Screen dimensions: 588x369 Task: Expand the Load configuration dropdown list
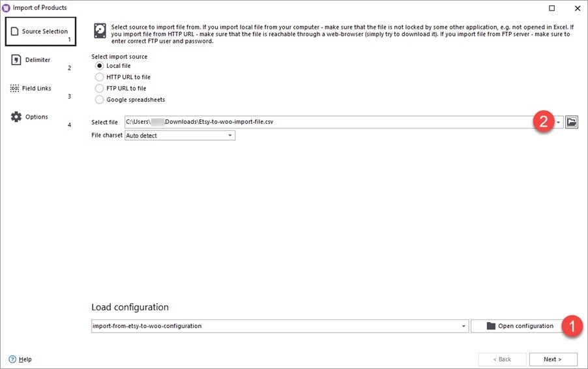click(x=463, y=326)
